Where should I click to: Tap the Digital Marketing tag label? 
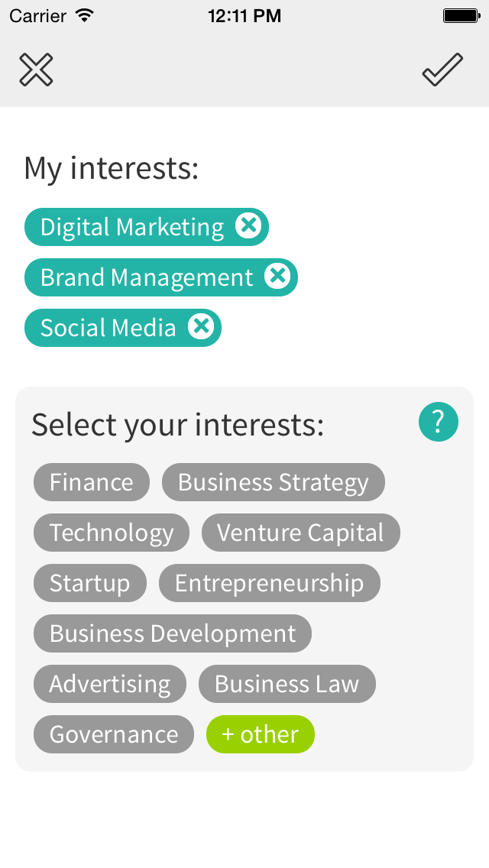(x=131, y=227)
